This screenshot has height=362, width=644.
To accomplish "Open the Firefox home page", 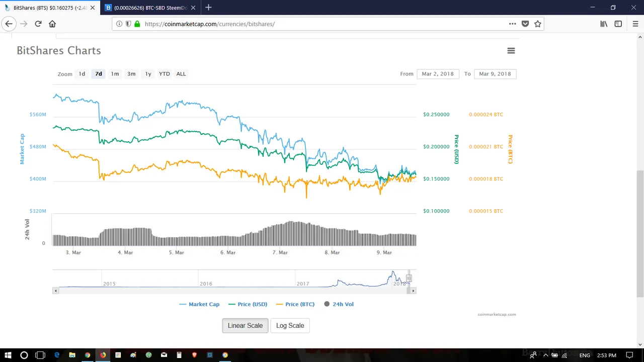I will click(x=52, y=24).
